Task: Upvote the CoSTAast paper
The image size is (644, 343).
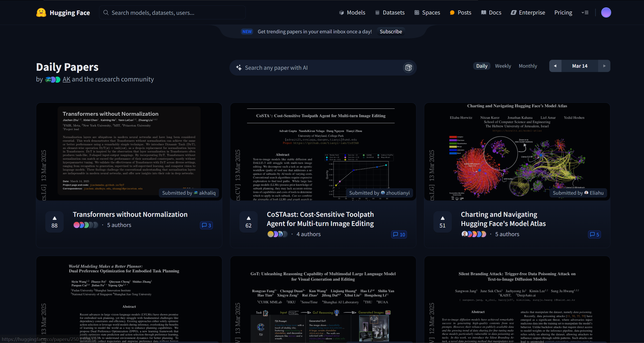Action: point(248,222)
